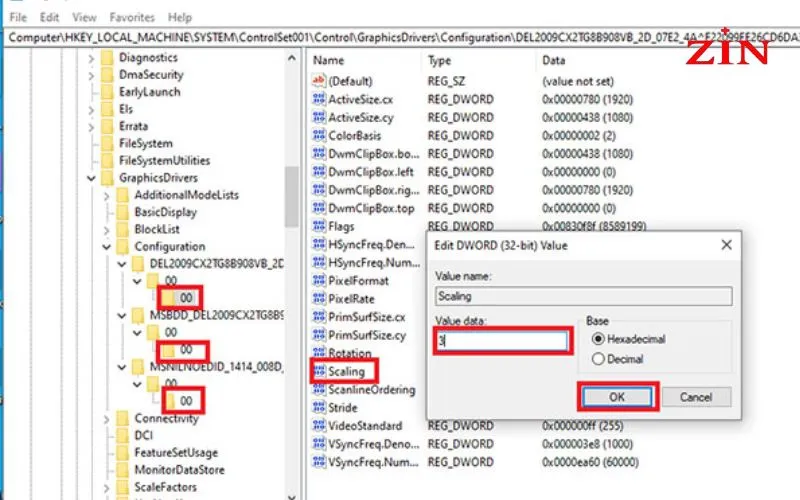The width and height of the screenshot is (800, 500).
Task: Click the DmaSecurity folder icon
Action: [107, 75]
